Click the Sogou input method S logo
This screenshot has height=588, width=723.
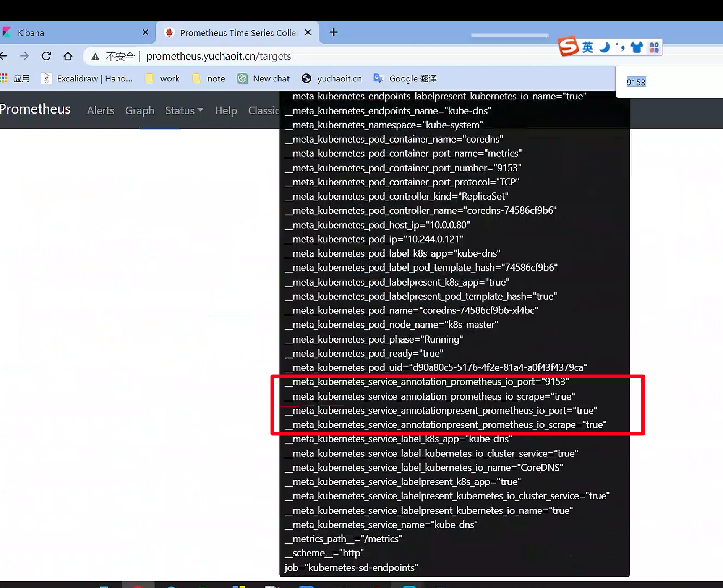tap(568, 47)
